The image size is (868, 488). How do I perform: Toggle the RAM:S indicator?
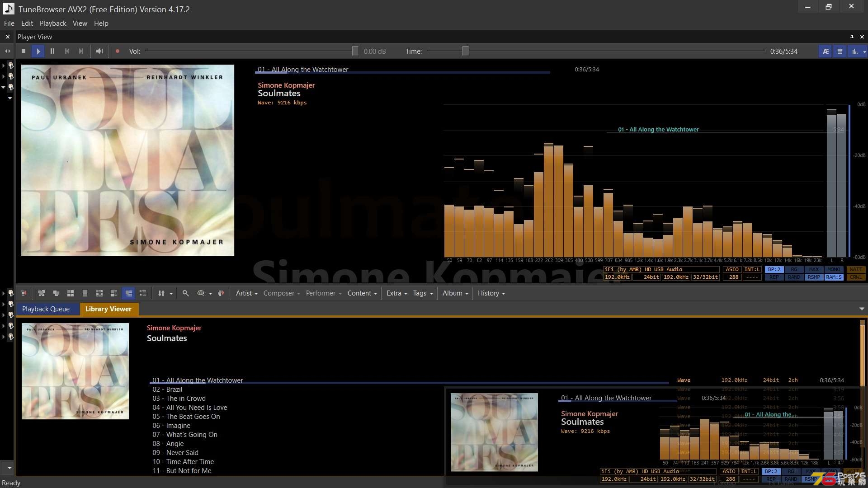[834, 277]
